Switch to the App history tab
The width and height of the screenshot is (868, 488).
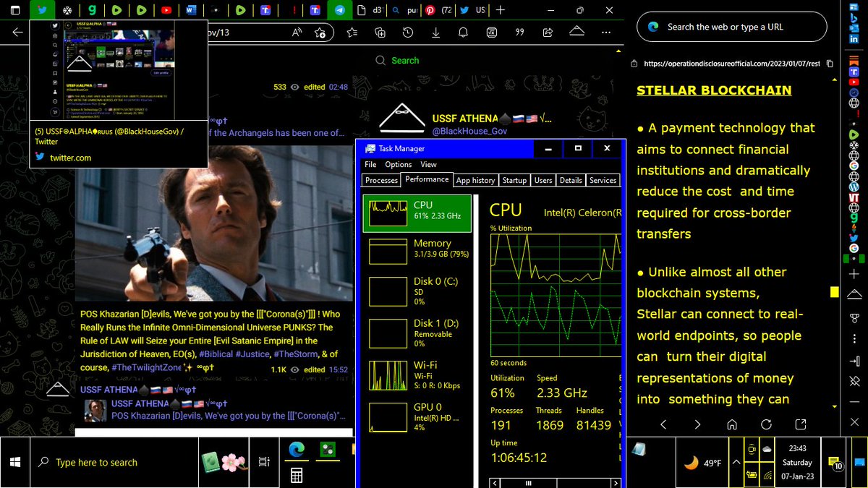(476, 180)
